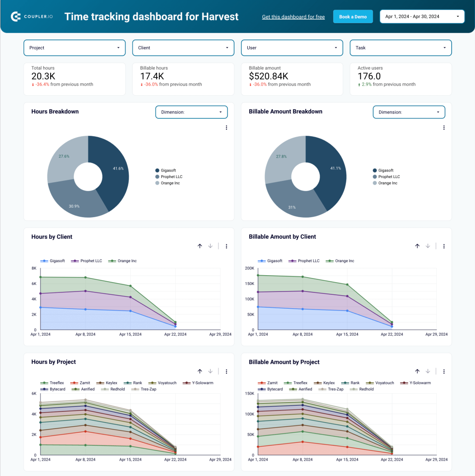
Task: Open the kebab menu on Hours by Client chart
Action: [226, 246]
